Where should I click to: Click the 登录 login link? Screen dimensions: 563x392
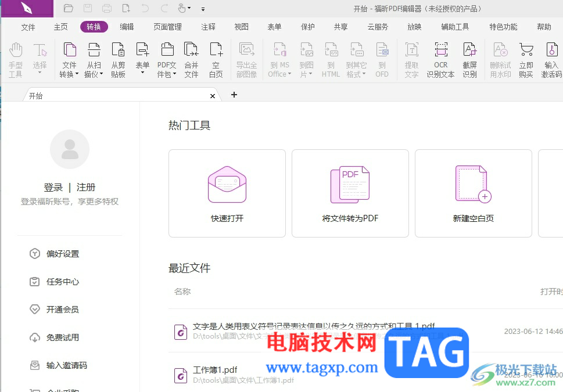click(x=53, y=188)
